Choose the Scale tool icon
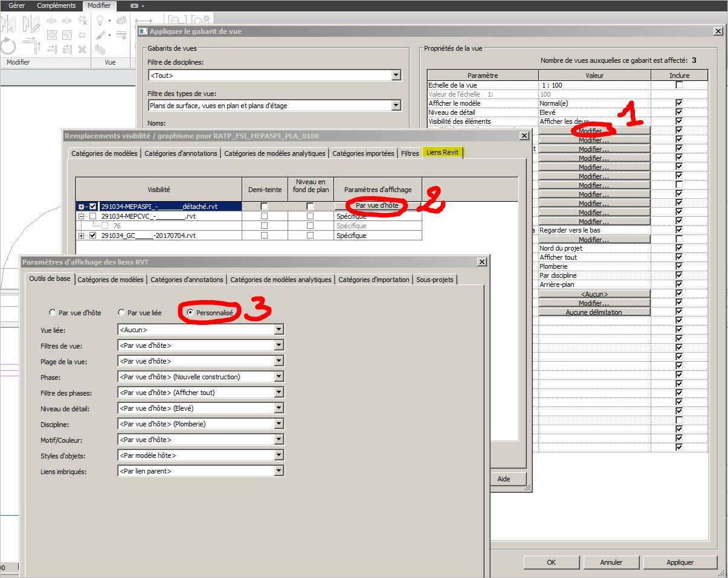The image size is (728, 578). click(66, 35)
